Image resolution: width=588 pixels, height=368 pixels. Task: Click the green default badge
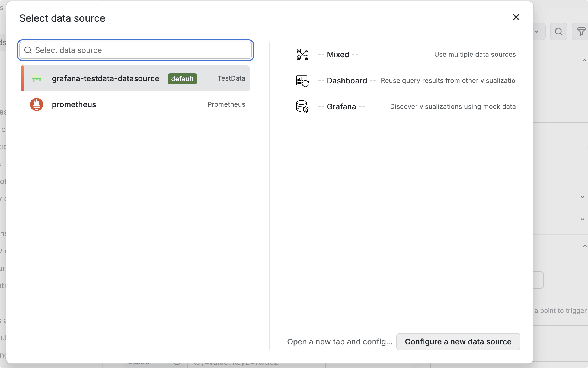pyautogui.click(x=182, y=79)
